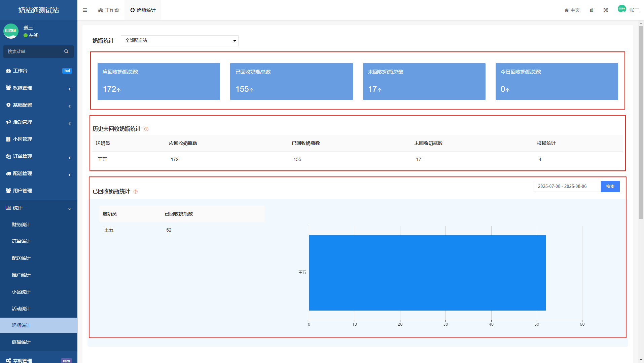Expand the 订单管理 sidebar menu

coord(38,156)
